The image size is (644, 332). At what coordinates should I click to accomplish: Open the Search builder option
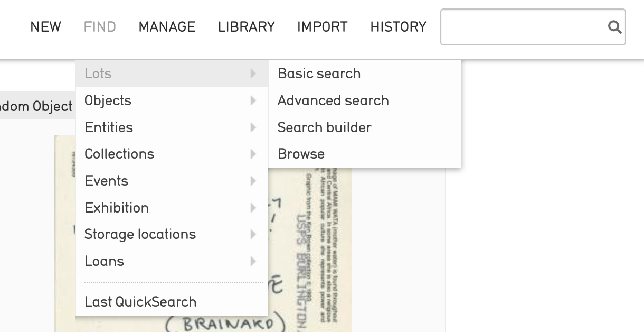(325, 127)
